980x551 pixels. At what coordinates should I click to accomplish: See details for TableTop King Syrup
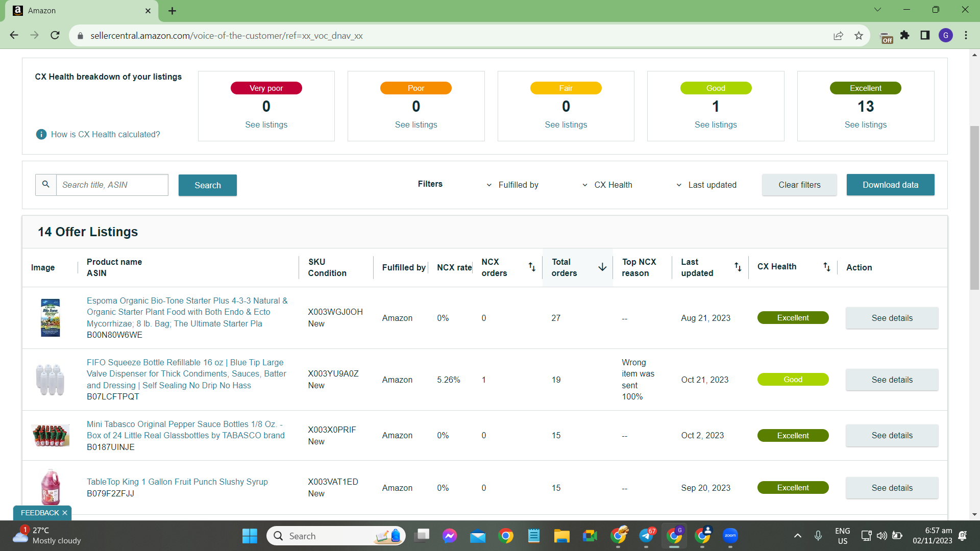point(892,488)
